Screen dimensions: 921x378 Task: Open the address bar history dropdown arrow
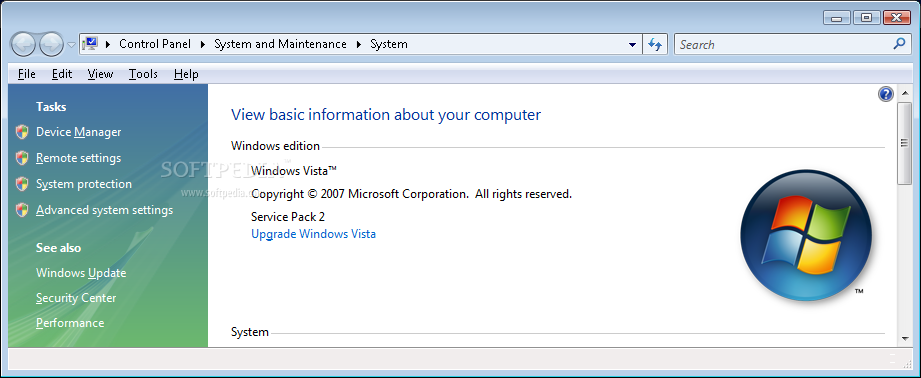coord(632,44)
